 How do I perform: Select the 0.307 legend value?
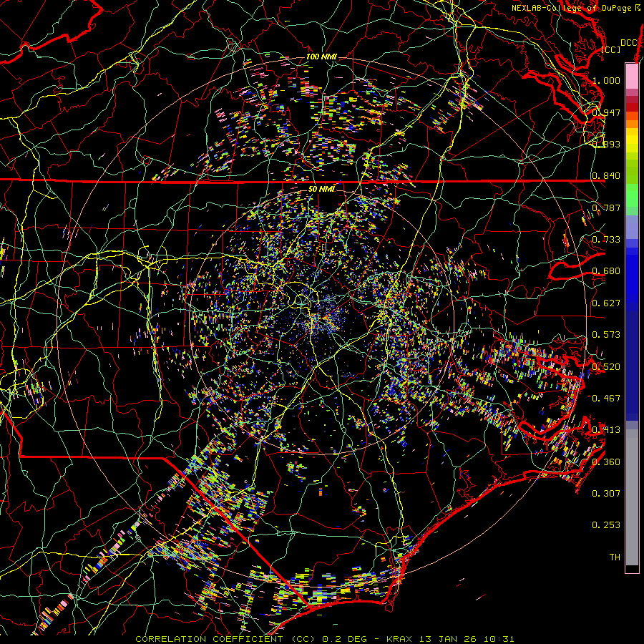[606, 494]
